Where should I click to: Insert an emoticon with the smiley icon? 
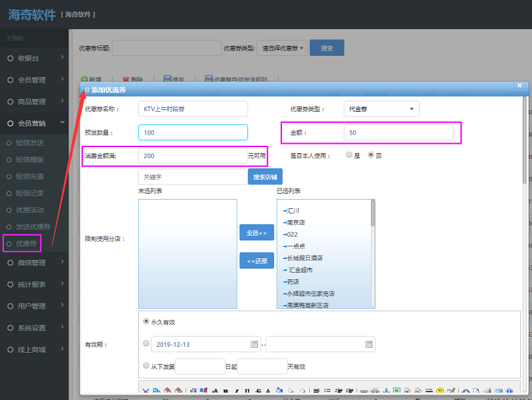tap(440, 391)
